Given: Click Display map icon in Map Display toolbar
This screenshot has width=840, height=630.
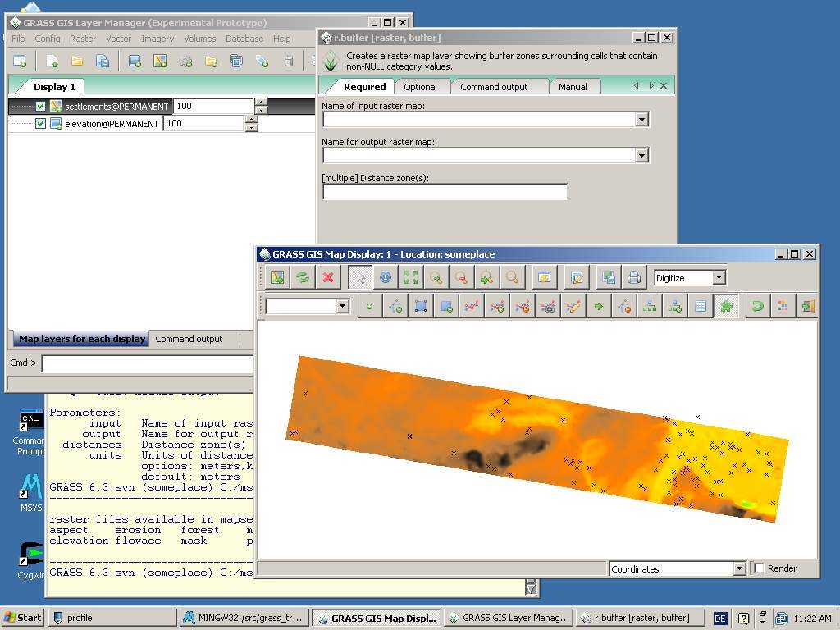Looking at the screenshot, I should (x=277, y=277).
